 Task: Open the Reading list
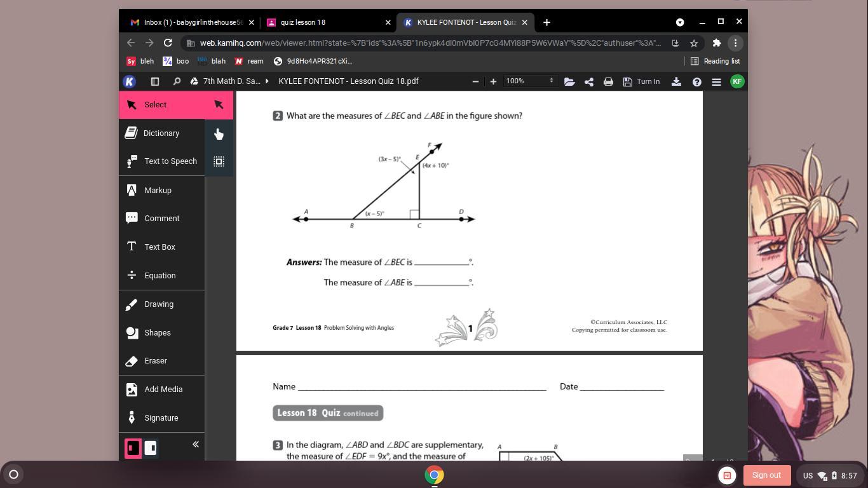(x=715, y=61)
